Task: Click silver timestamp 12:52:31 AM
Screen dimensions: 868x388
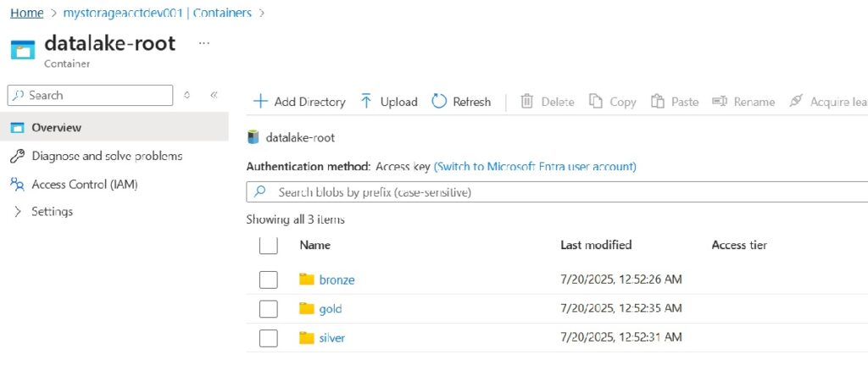Action: point(621,337)
